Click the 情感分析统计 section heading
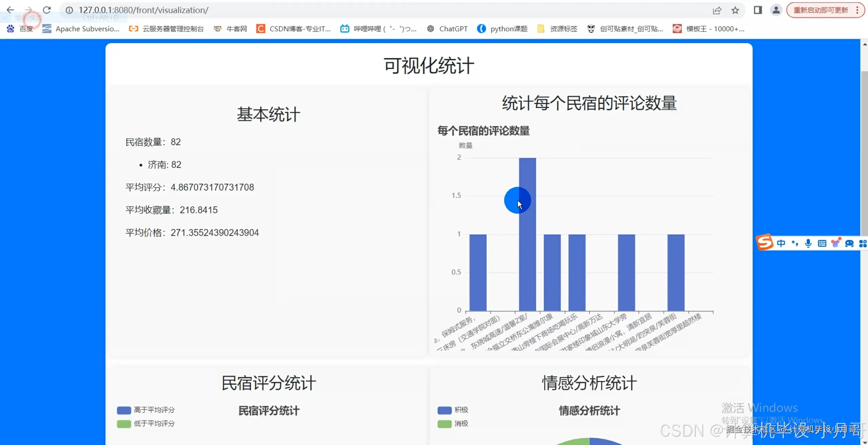 590,383
